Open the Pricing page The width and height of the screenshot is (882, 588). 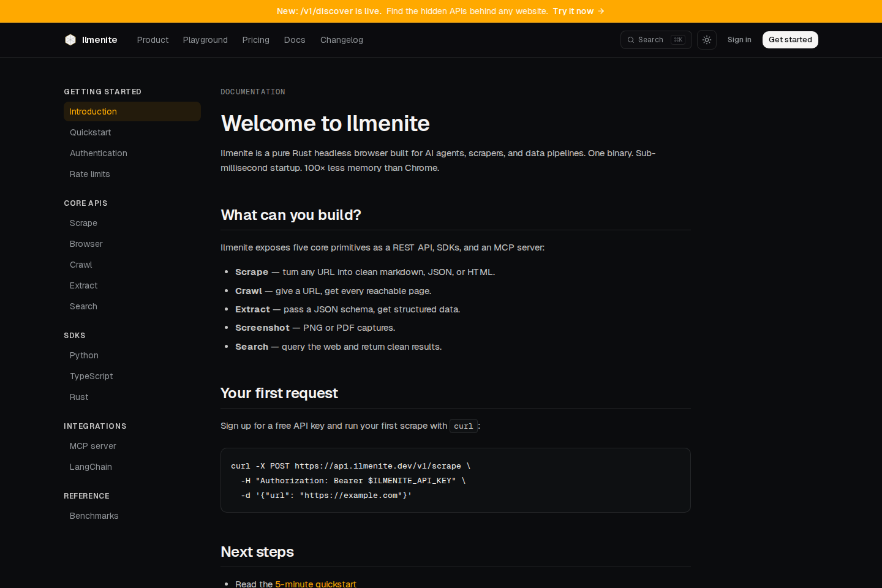tap(255, 40)
